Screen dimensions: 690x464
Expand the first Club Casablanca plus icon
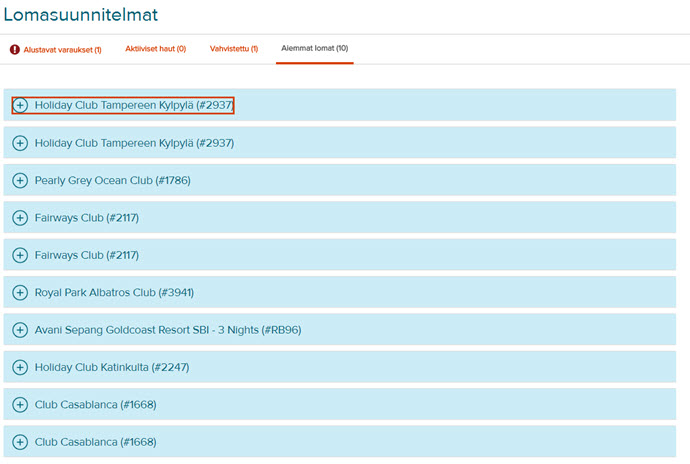(20, 405)
